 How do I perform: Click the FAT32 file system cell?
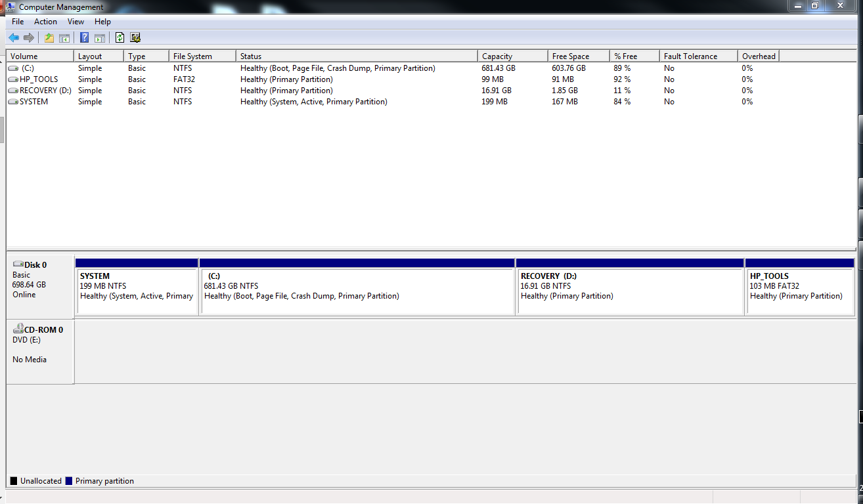[185, 79]
